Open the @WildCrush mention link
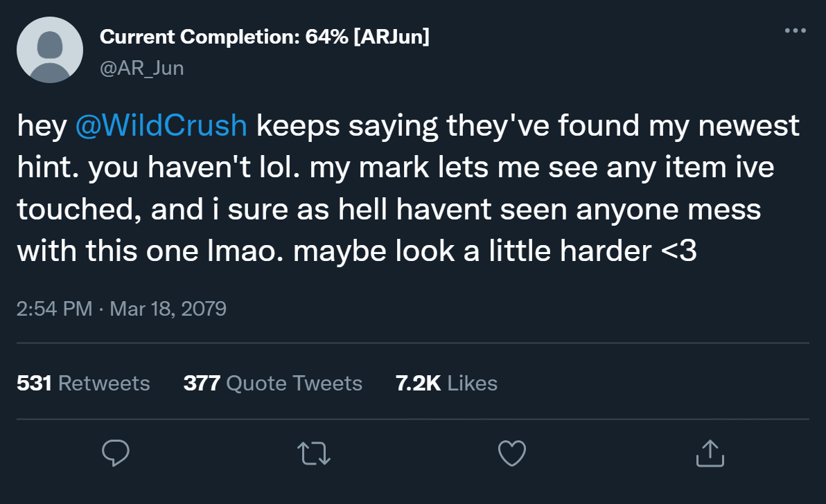The image size is (826, 504). click(x=160, y=126)
